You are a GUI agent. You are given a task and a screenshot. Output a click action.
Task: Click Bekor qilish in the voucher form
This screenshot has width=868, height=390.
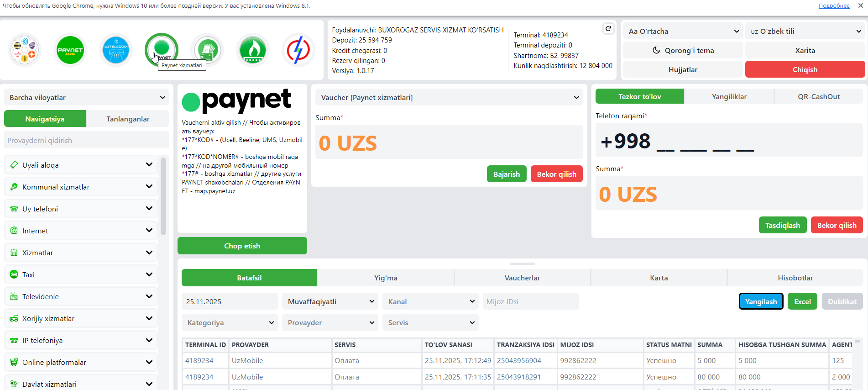point(556,174)
